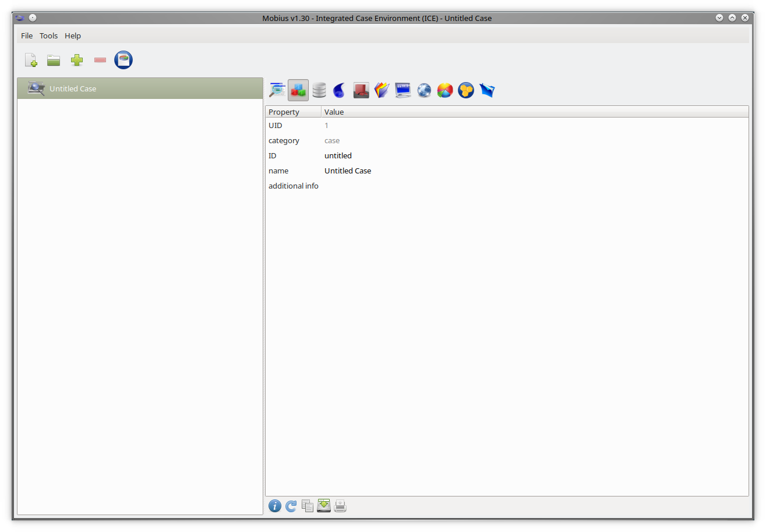Open the Tools menu
The width and height of the screenshot is (766, 532).
49,36
